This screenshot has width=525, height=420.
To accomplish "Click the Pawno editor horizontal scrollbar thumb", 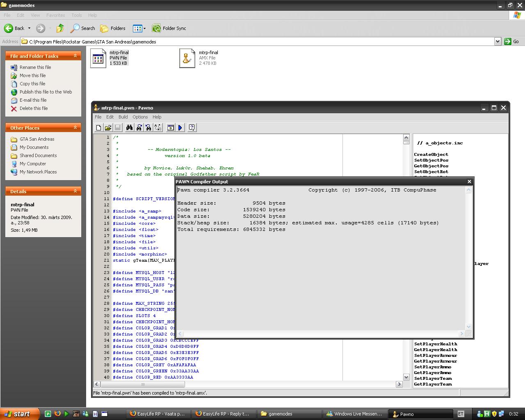I will pyautogui.click(x=143, y=384).
